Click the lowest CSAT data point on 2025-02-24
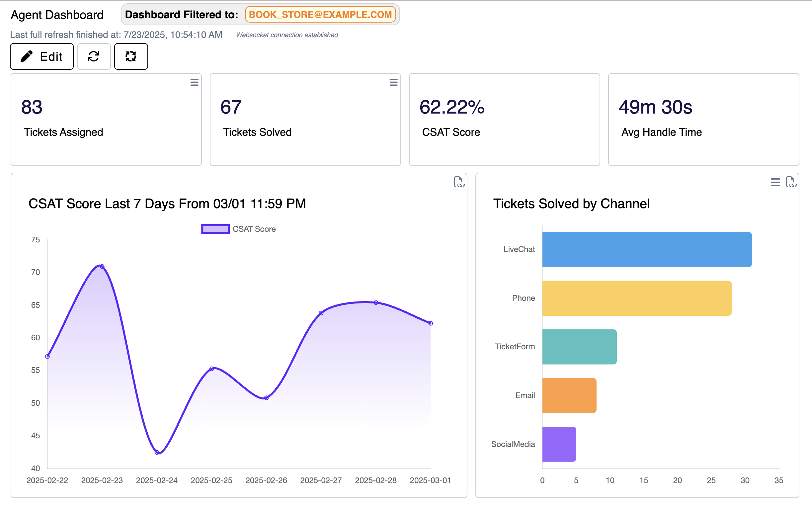812x510 pixels. (157, 452)
